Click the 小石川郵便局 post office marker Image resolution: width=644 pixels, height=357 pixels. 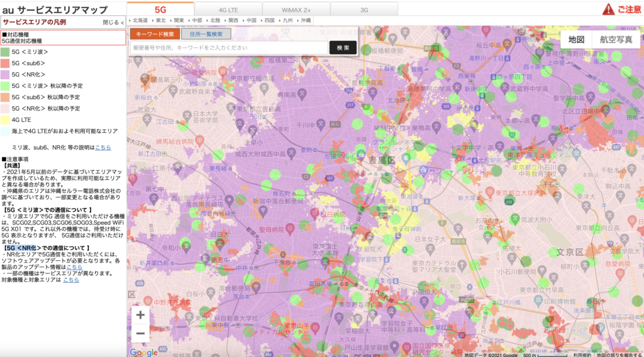(x=541, y=272)
